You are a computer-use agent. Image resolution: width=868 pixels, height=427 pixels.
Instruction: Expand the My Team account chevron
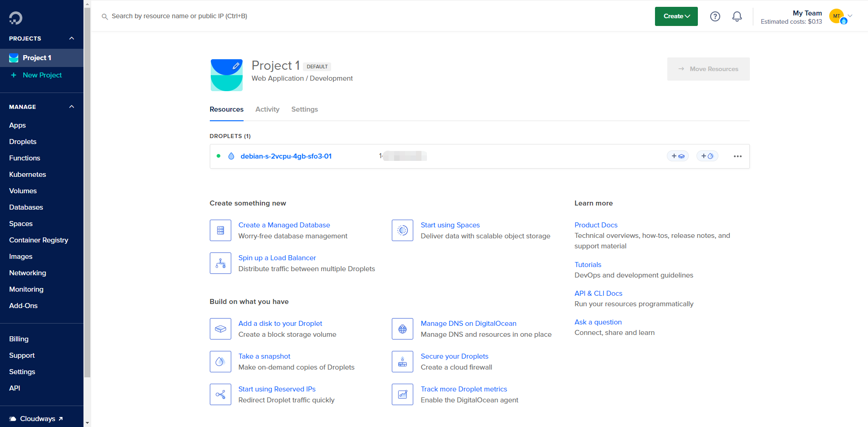(x=850, y=16)
